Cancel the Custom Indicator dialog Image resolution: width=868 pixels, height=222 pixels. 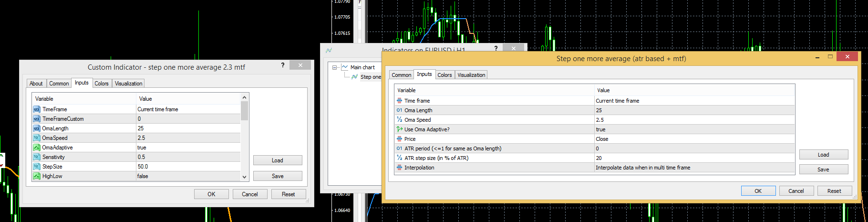[250, 194]
